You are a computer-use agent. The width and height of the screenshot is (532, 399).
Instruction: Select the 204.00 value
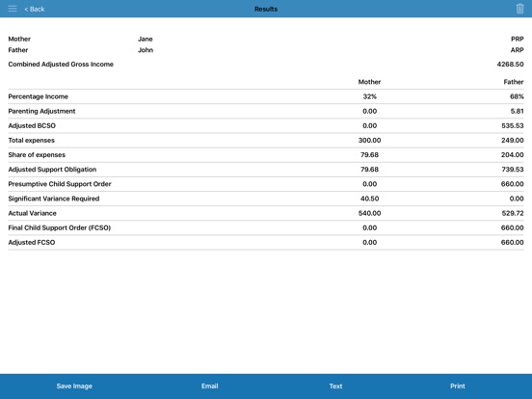coord(513,155)
